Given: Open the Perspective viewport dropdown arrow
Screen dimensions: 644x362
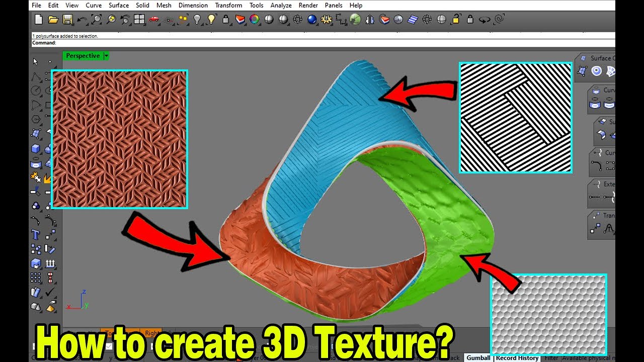Looking at the screenshot, I should [106, 56].
